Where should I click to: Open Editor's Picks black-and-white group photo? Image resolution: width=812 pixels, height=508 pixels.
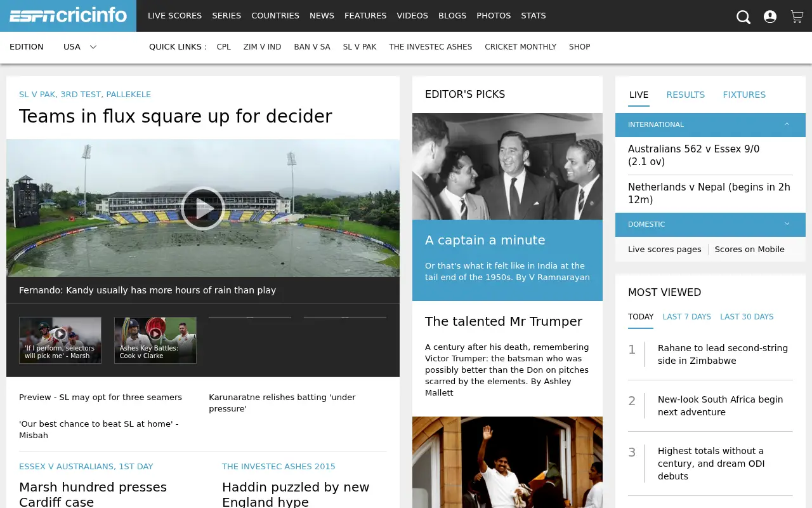click(507, 166)
